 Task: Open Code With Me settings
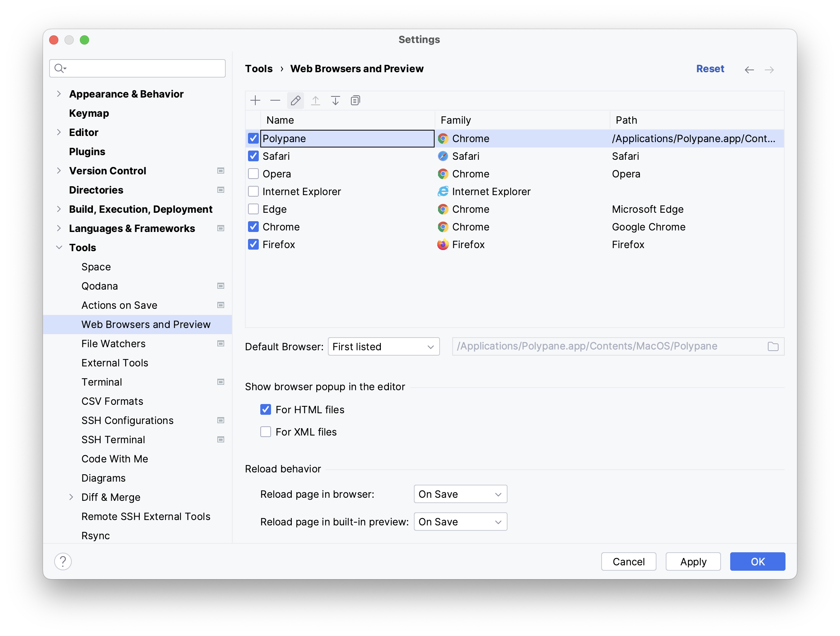click(x=115, y=459)
